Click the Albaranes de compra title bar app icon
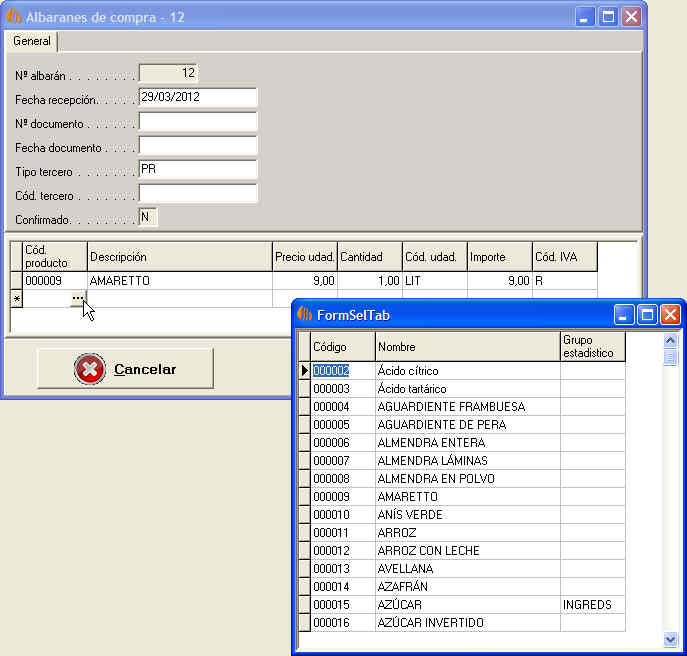Viewport: 687px width, 656px height. (x=14, y=17)
